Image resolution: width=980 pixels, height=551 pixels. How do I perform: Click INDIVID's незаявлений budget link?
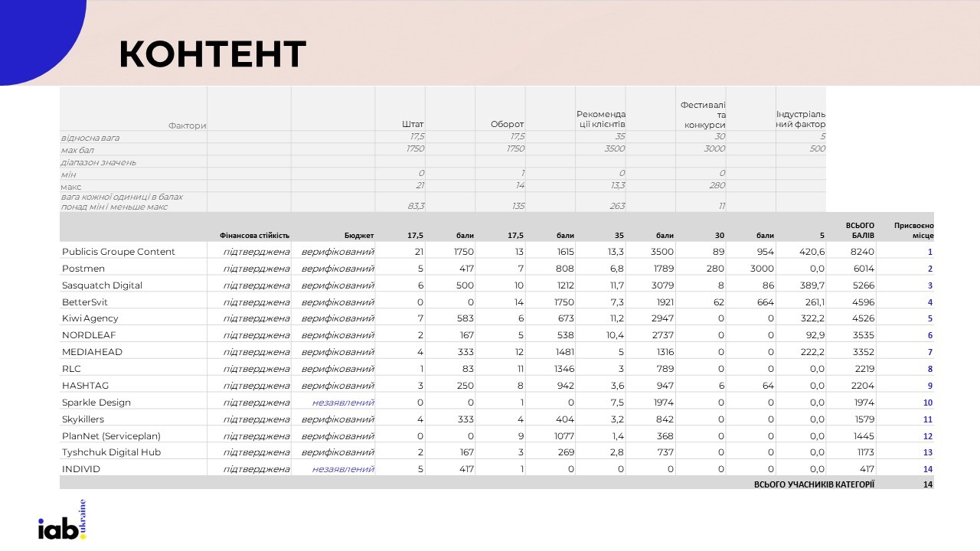(x=343, y=469)
